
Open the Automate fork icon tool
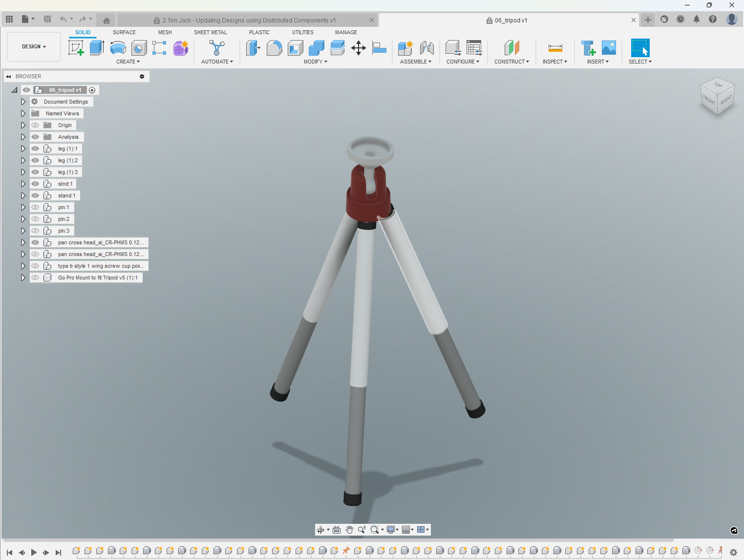[217, 48]
